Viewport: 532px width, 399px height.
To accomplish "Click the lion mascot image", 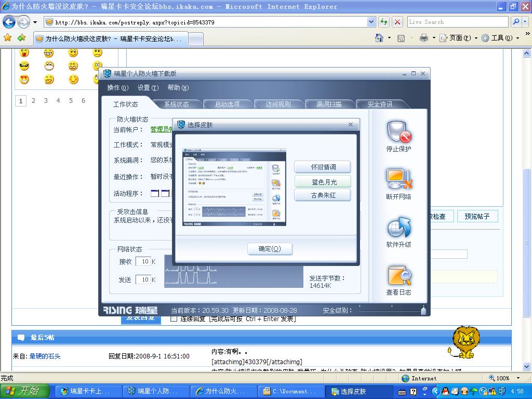I will pos(464,342).
